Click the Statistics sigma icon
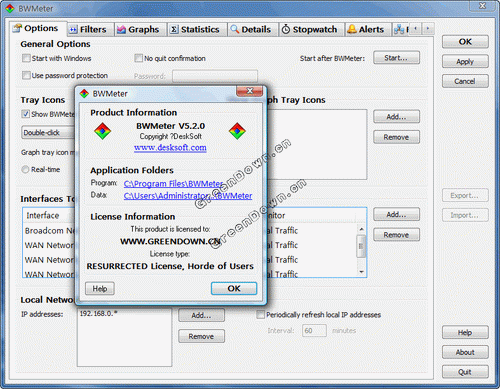Screen dimensions: 500x389 [174, 30]
